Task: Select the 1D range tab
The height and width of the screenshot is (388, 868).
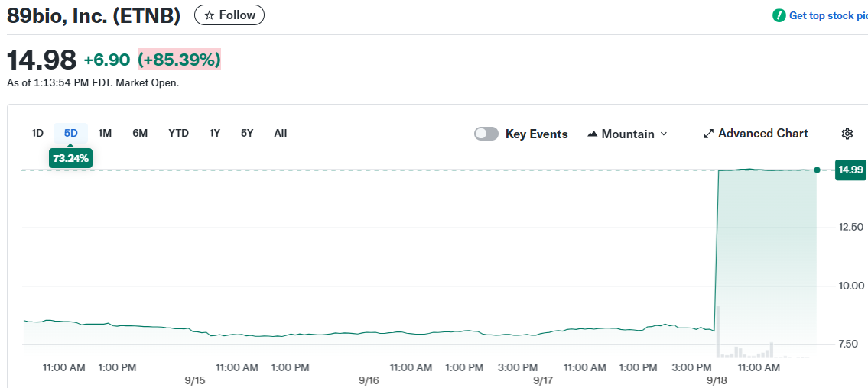Action: click(x=37, y=133)
